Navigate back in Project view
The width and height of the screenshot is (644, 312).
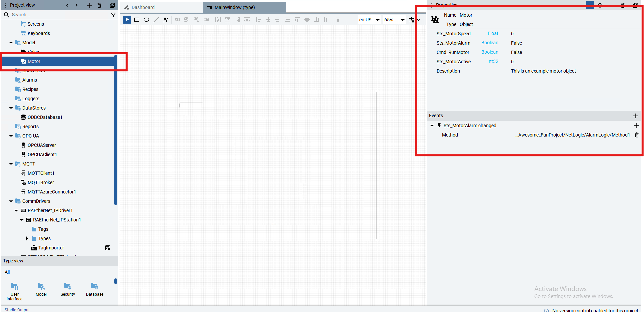click(x=67, y=5)
